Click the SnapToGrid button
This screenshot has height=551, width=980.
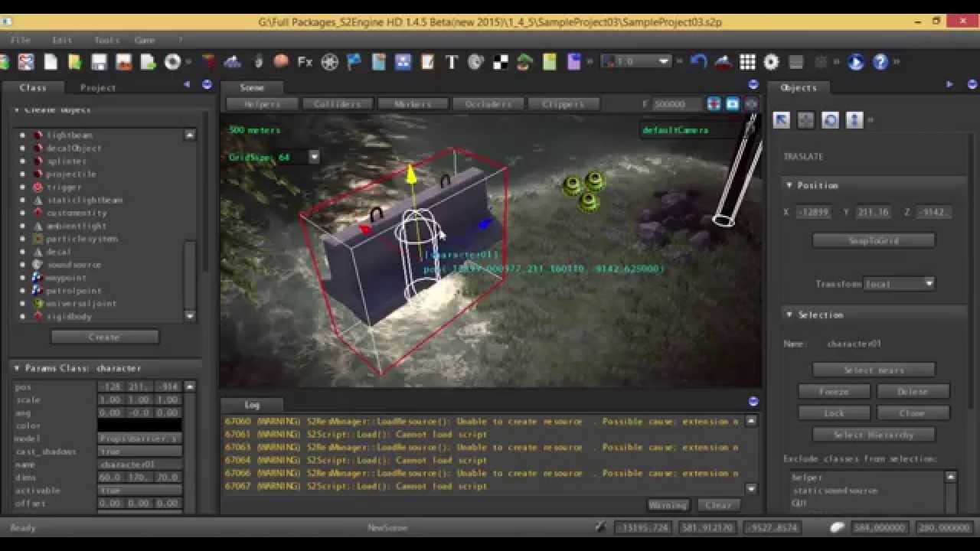[x=874, y=240]
